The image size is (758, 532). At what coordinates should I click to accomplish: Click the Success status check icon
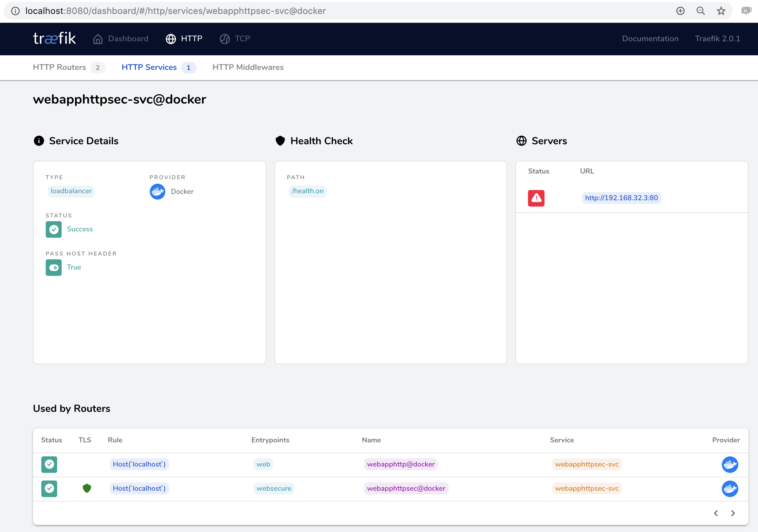53,229
